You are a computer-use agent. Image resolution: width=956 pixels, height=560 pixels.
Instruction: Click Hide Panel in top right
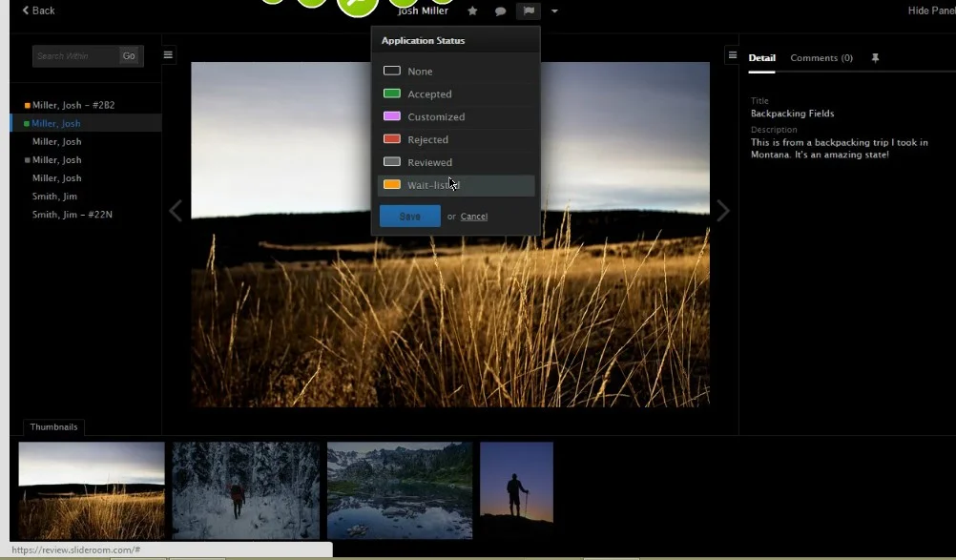coord(931,10)
